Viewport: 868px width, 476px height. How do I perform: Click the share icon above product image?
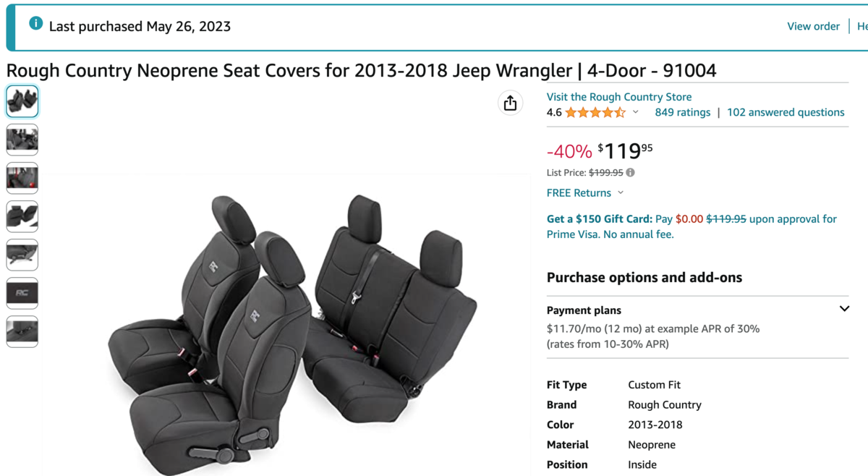click(510, 103)
